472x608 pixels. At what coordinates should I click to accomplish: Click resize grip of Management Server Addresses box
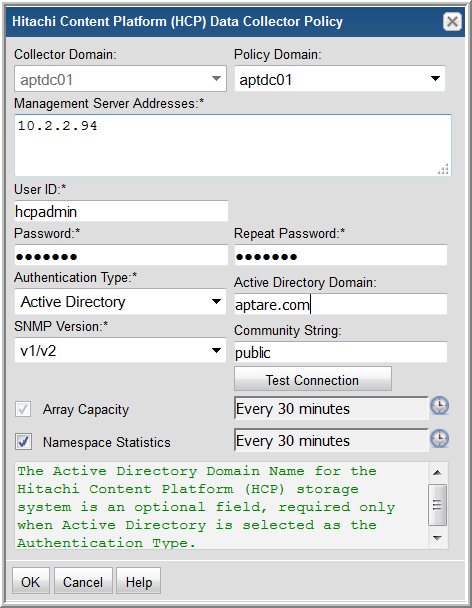click(x=443, y=169)
